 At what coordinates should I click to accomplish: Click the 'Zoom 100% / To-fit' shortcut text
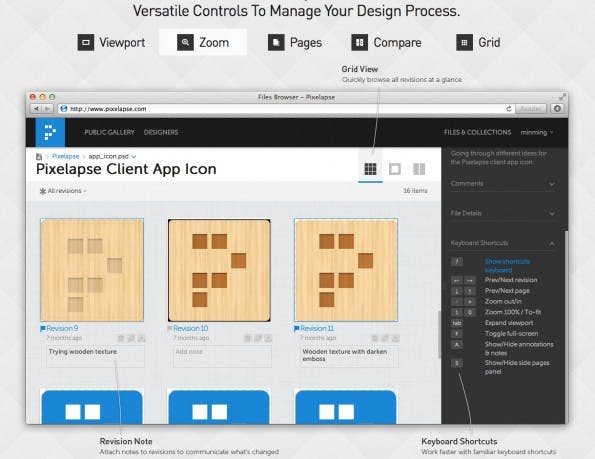coord(513,312)
